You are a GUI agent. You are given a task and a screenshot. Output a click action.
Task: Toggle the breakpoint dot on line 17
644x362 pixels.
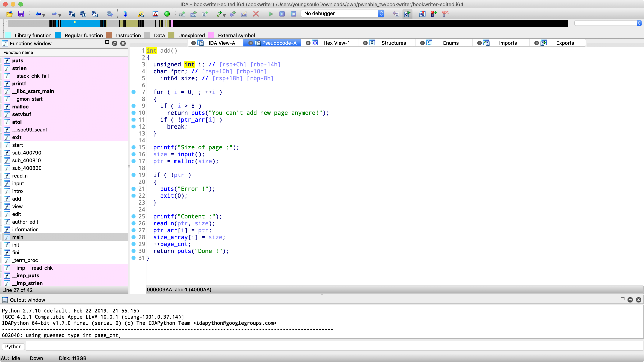tap(134, 161)
